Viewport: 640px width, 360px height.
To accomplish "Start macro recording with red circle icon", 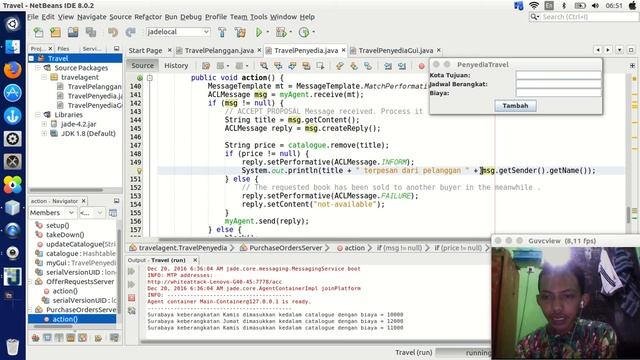I will click(x=421, y=66).
